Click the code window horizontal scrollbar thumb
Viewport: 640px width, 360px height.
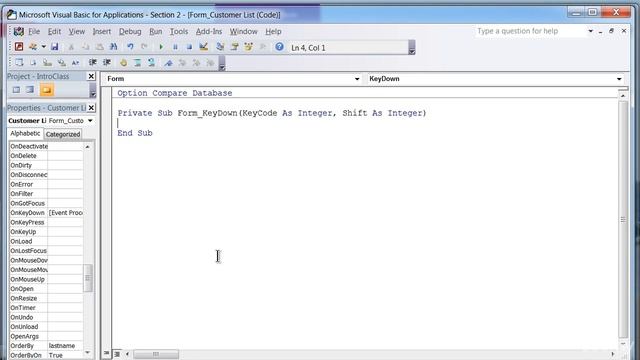(x=156, y=354)
